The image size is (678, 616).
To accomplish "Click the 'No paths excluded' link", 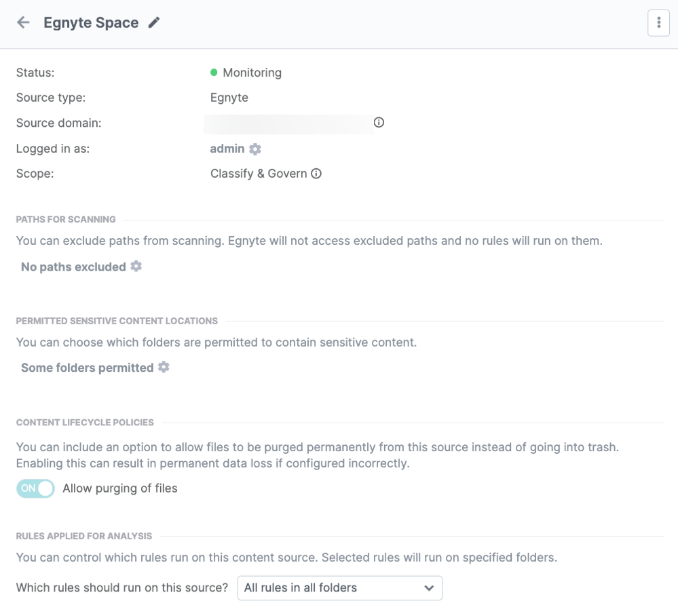I will click(73, 267).
